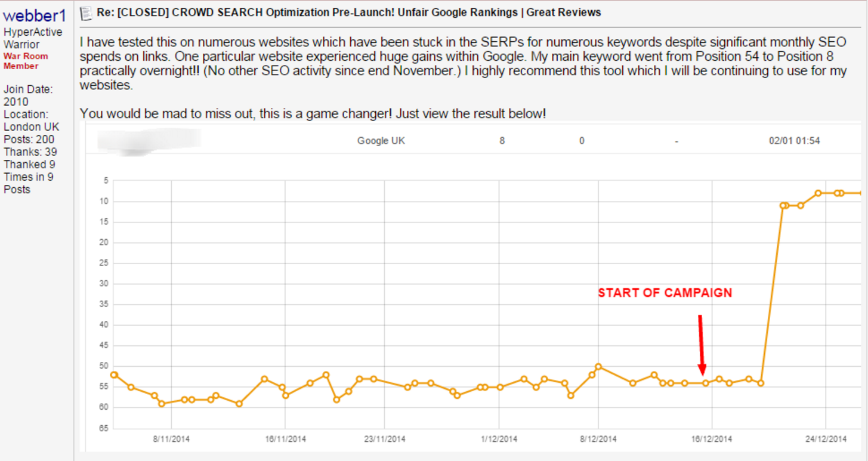
Task: Click the line 'You would be mad to miss out'
Action: [313, 113]
